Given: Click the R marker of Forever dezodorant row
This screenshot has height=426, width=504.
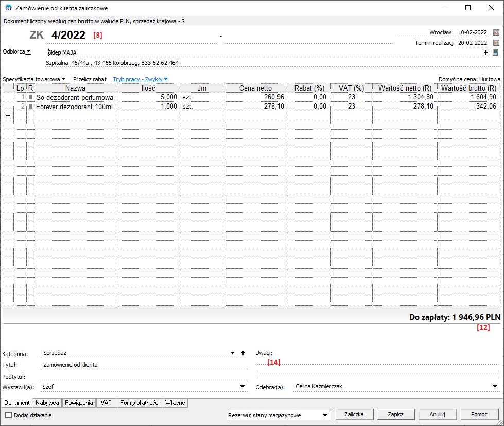Looking at the screenshot, I should [30, 106].
